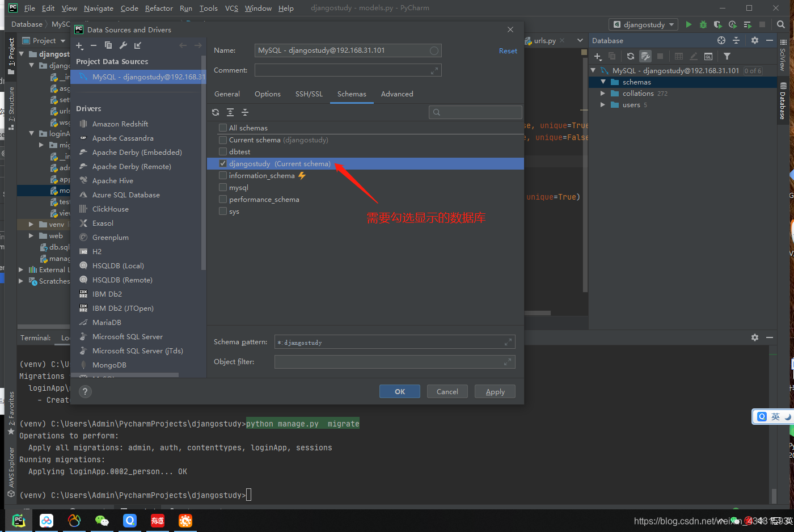794x532 pixels.
Task: Collapse the schemas folder in Database panel
Action: point(603,82)
